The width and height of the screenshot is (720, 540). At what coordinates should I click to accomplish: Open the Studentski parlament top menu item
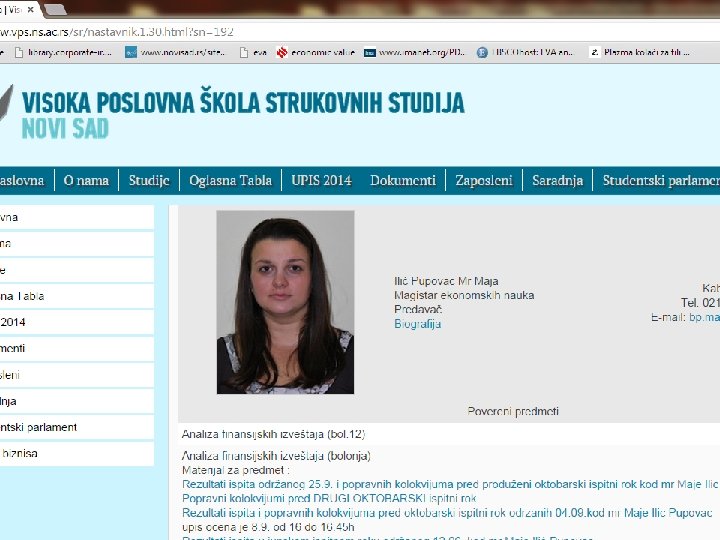(x=661, y=180)
